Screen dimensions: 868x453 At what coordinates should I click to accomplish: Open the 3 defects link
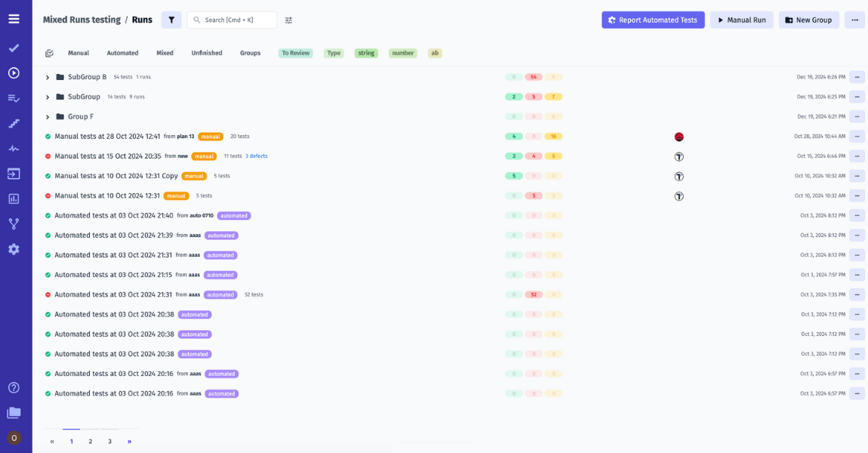256,156
